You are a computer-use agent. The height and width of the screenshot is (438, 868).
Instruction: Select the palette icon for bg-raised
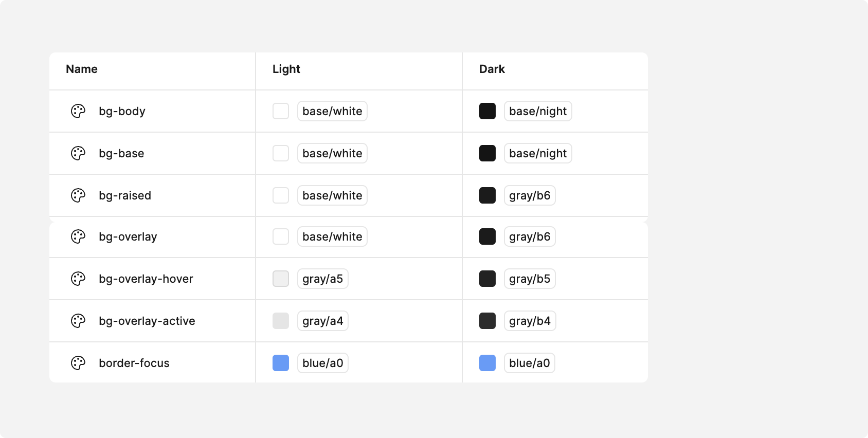[x=78, y=195]
